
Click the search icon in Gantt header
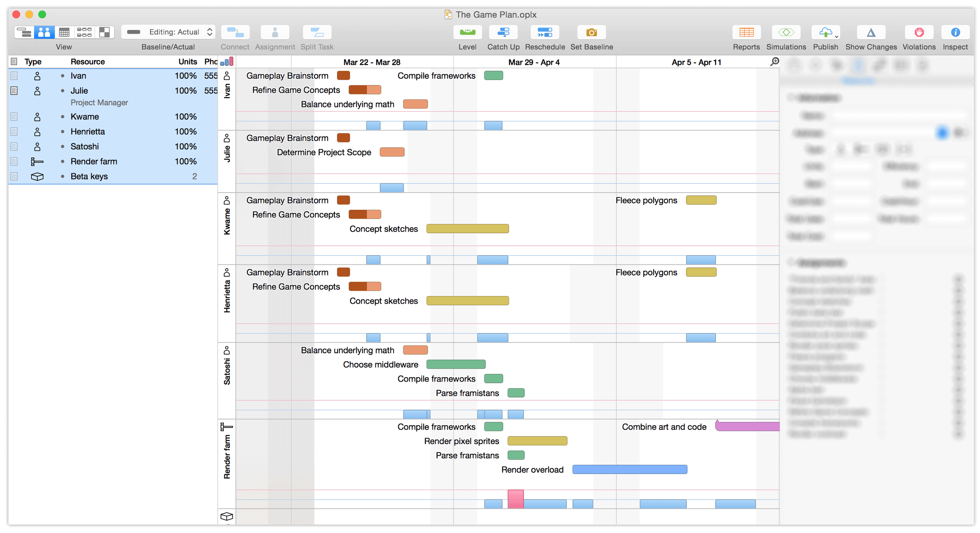(x=775, y=62)
